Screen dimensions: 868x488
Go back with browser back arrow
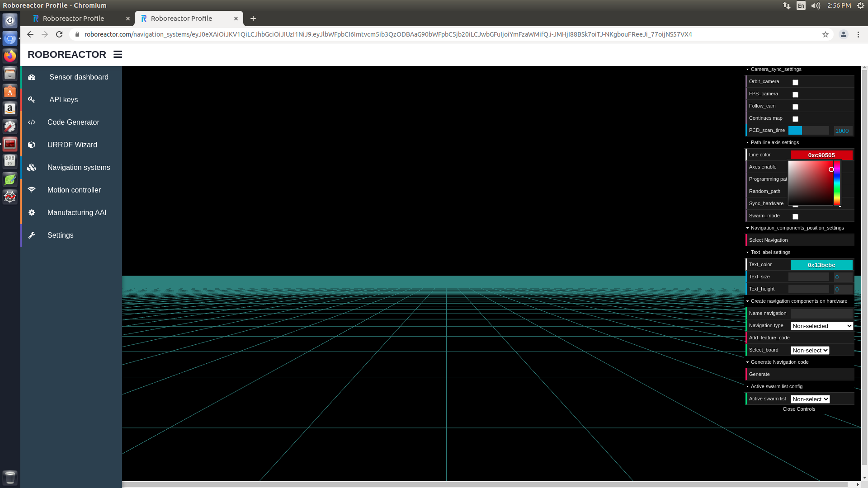pos(30,34)
